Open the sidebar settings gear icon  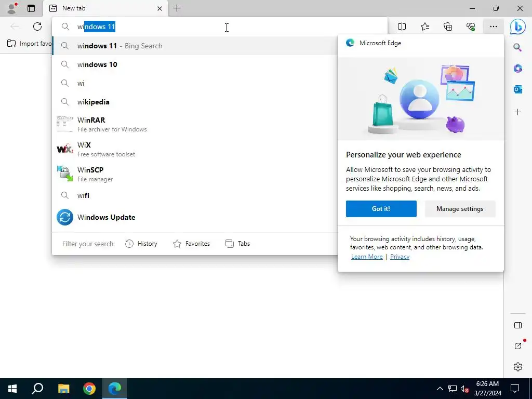(x=518, y=367)
